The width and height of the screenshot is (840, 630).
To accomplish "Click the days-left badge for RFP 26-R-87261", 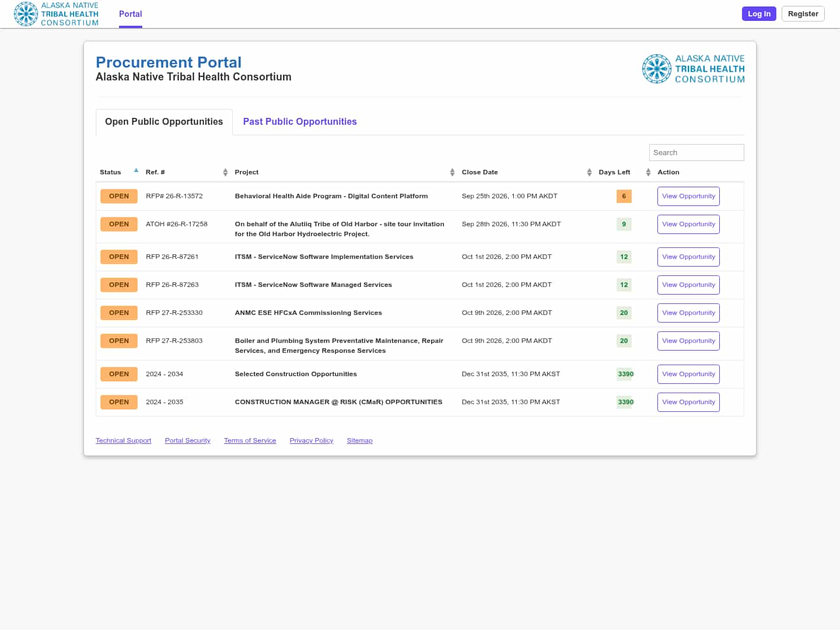I will (x=624, y=257).
